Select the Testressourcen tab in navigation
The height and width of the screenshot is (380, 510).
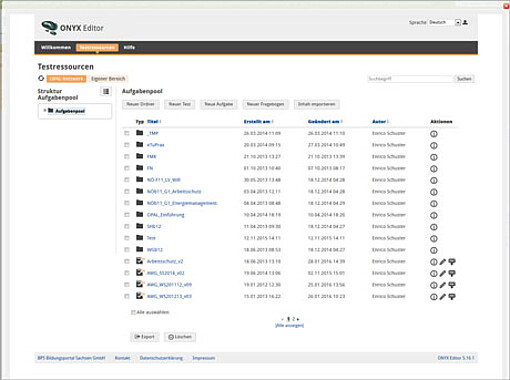(97, 47)
